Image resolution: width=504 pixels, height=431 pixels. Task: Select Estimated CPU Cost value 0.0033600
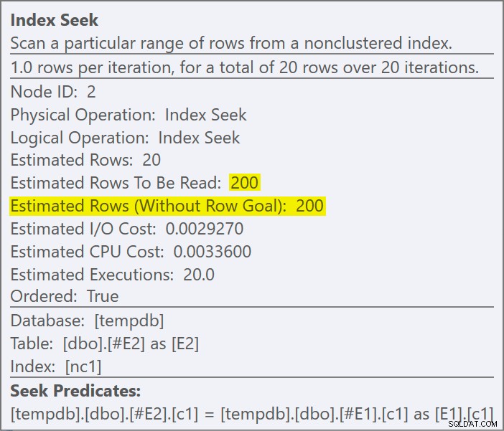click(213, 252)
